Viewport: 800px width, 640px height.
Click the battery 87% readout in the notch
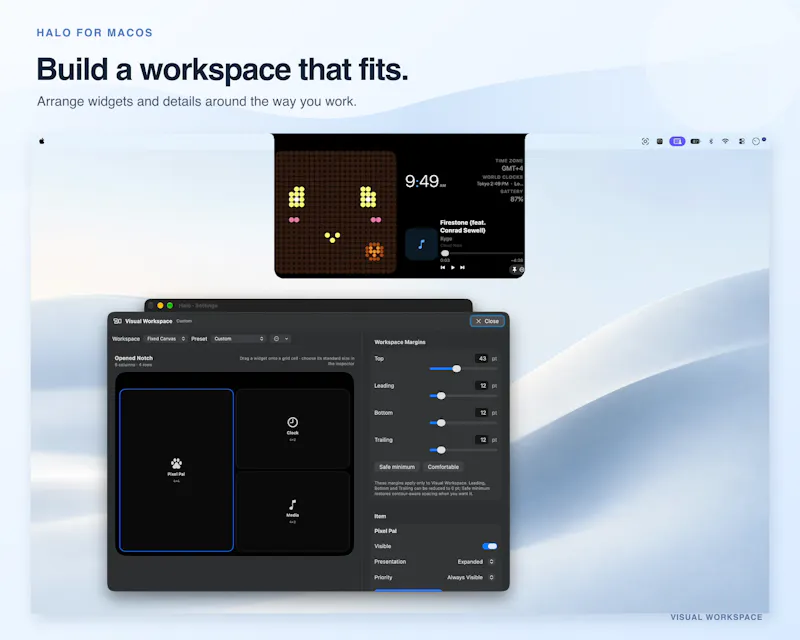click(x=517, y=199)
